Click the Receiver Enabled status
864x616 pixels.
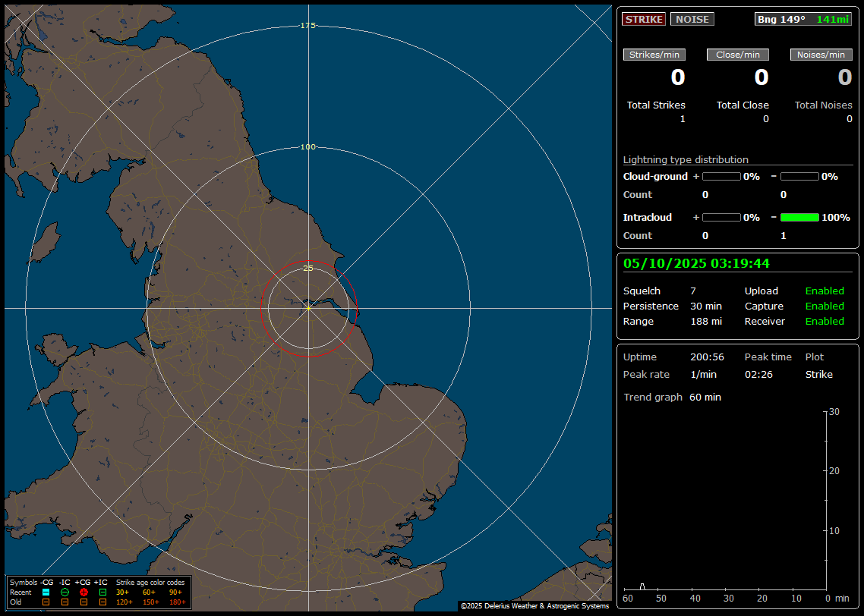click(x=825, y=322)
